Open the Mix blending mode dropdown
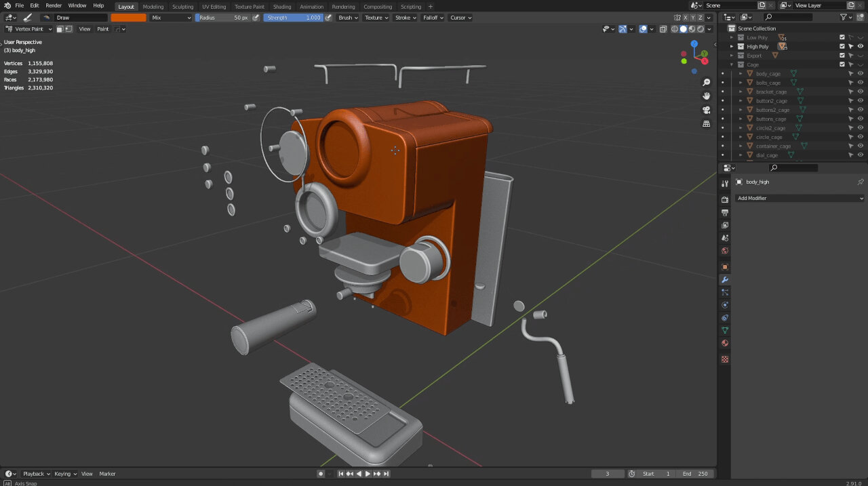The width and height of the screenshot is (868, 486). [x=170, y=18]
